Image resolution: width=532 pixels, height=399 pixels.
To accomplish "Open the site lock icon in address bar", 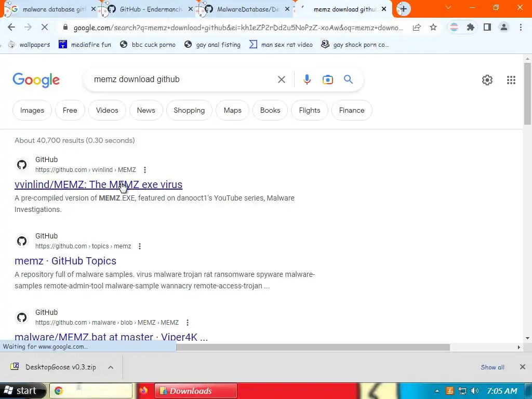I will pos(65,28).
